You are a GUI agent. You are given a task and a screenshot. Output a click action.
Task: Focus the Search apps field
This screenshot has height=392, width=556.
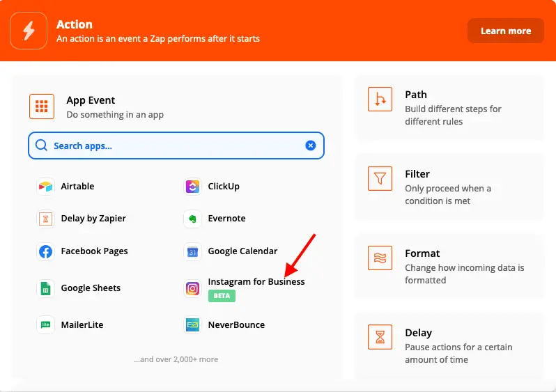click(x=176, y=146)
